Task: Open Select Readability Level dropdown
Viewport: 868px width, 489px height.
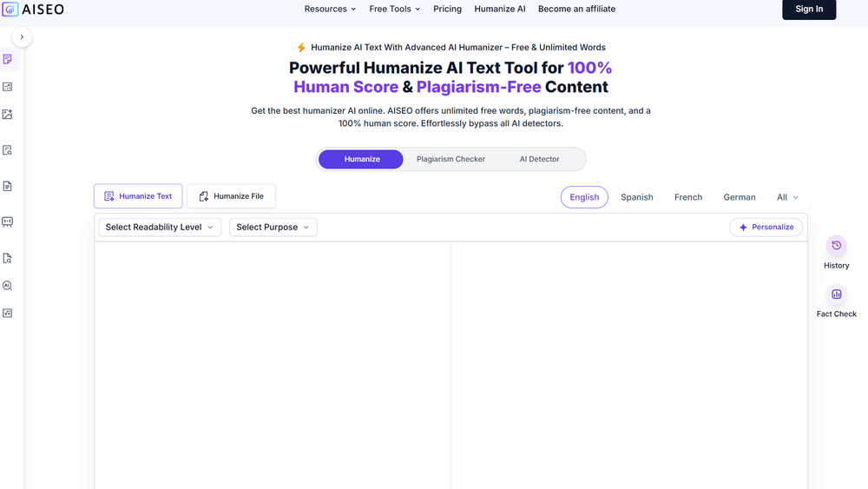Action: 160,227
